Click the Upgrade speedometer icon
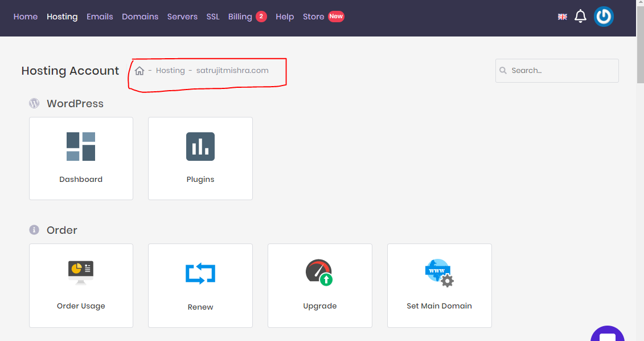This screenshot has width=644, height=341. tap(319, 273)
